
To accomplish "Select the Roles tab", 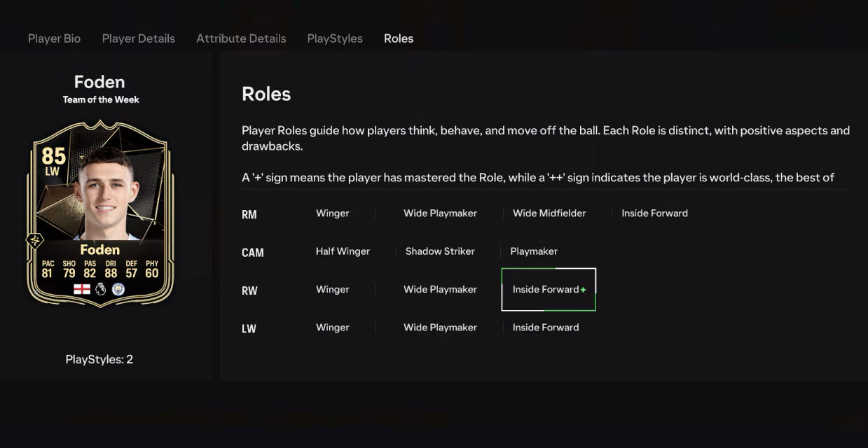I will [x=399, y=38].
